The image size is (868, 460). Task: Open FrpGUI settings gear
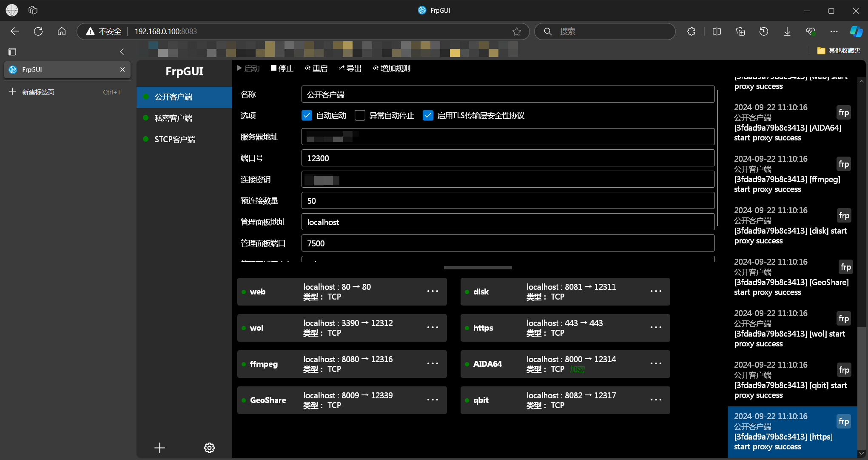(x=209, y=448)
